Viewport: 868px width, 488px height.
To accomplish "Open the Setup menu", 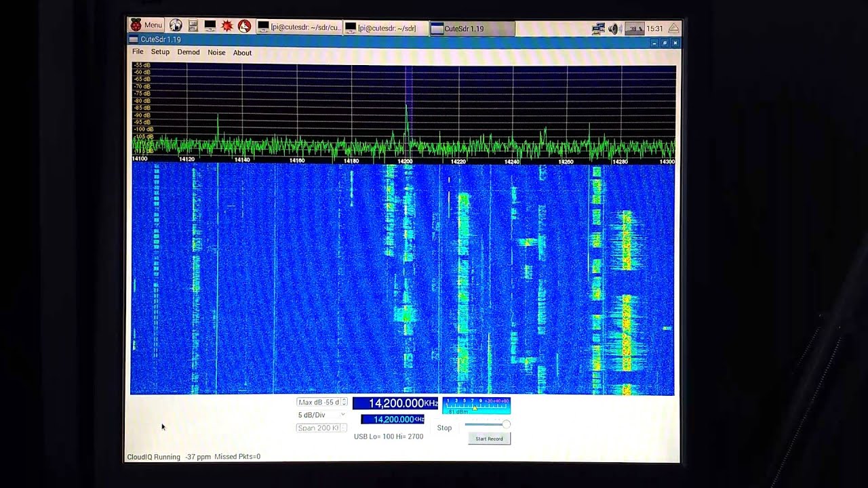I will point(160,52).
